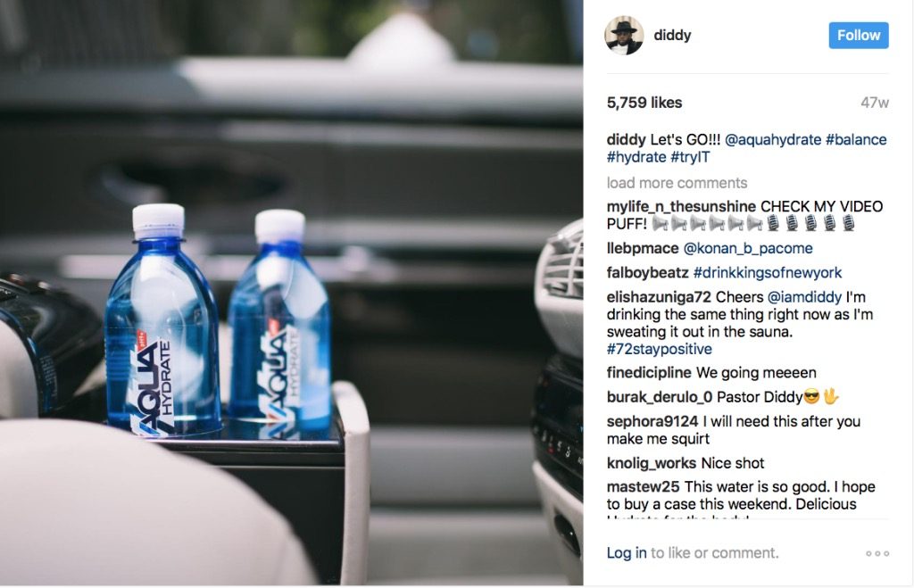Screen dimensions: 914x588
Task: Open the @konan_b_pacome mention
Action: point(748,248)
